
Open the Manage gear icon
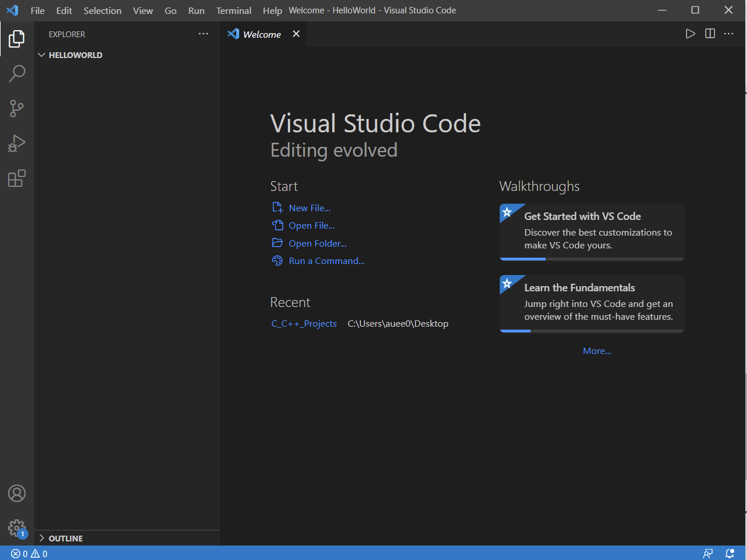click(x=17, y=529)
